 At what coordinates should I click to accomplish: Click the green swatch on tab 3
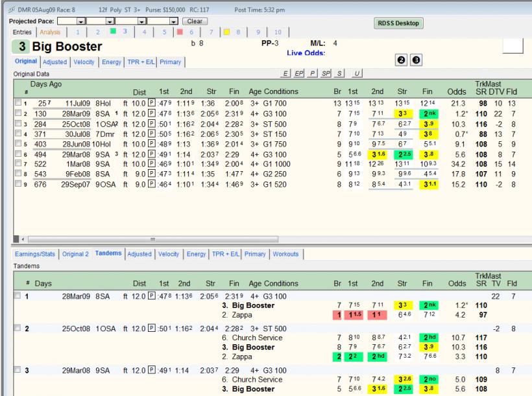pyautogui.click(x=114, y=31)
